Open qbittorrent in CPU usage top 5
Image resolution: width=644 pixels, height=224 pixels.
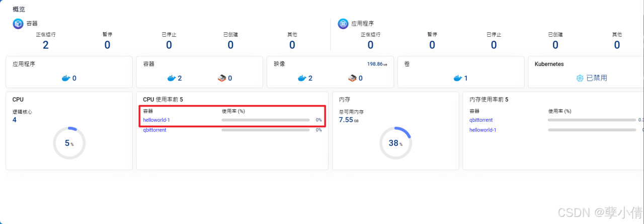tap(154, 130)
